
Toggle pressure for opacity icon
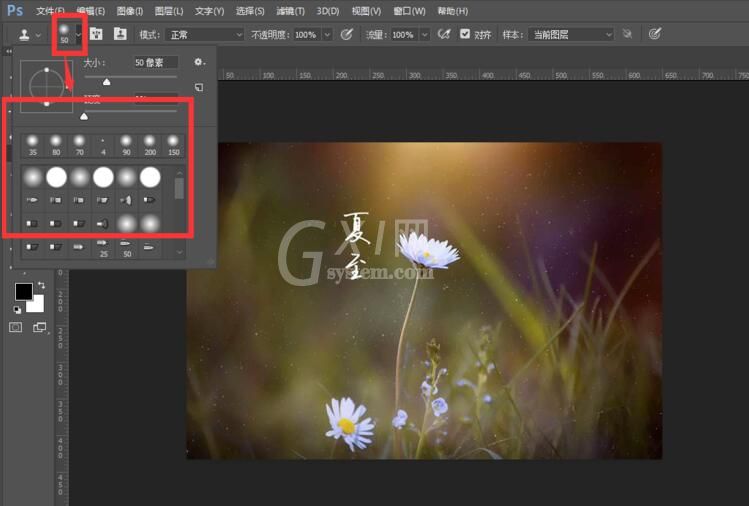[x=347, y=34]
